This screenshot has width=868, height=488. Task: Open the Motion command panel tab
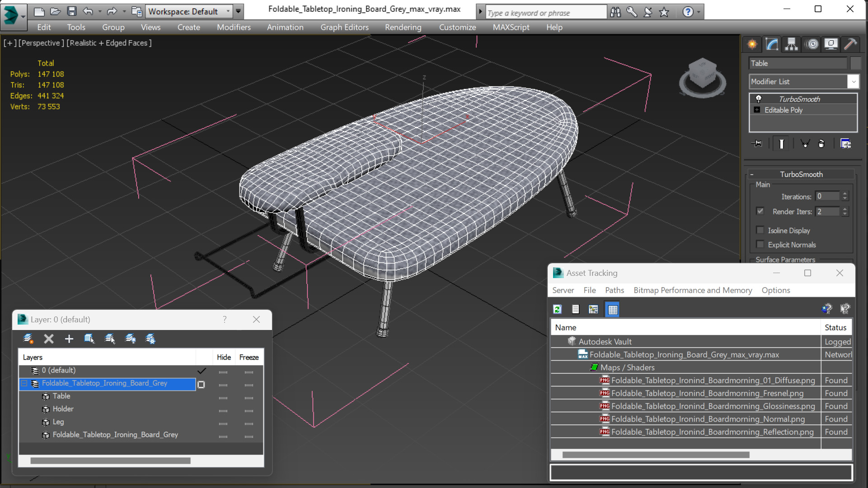[812, 44]
